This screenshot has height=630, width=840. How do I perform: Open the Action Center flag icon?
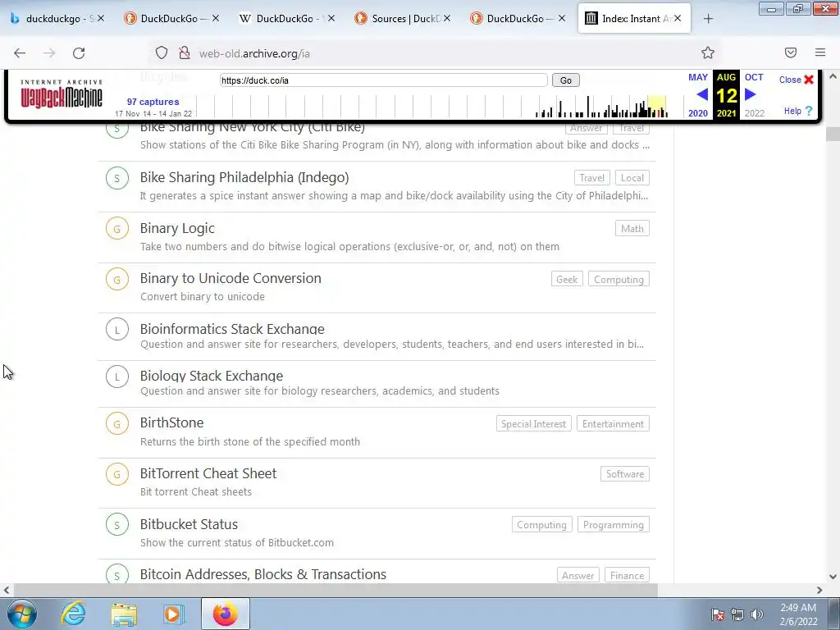click(x=718, y=614)
